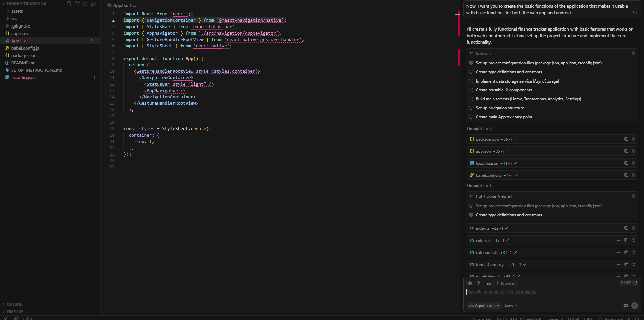The width and height of the screenshot is (644, 320).
Task: Click the New File icon in explorer
Action: click(69, 4)
